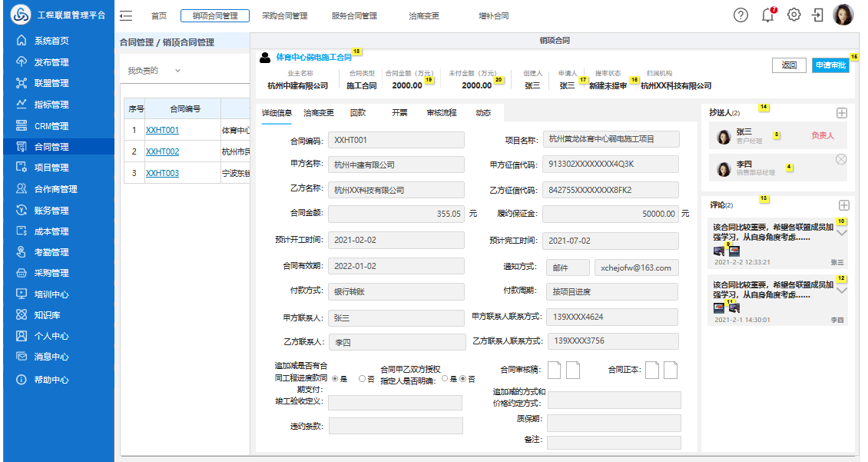Viewport: 868px width, 462px height.
Task: Click the 体育中心弱电施工合同 title link
Action: [314, 57]
